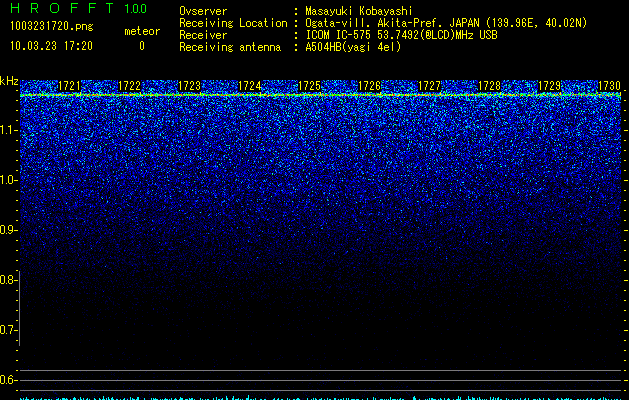This screenshot has height=400, width=629.
Task: Click the 1722 time marker
Action: tap(130, 86)
